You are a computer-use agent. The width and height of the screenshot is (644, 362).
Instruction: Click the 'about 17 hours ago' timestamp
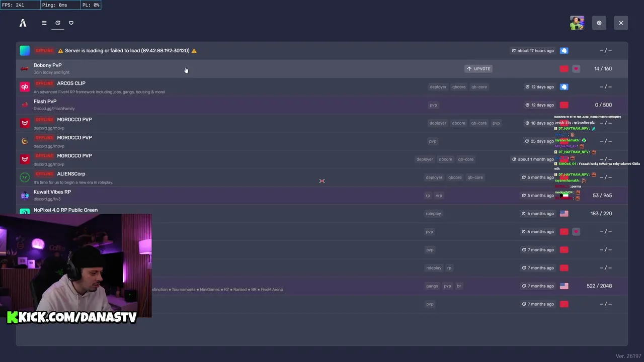pos(533,51)
